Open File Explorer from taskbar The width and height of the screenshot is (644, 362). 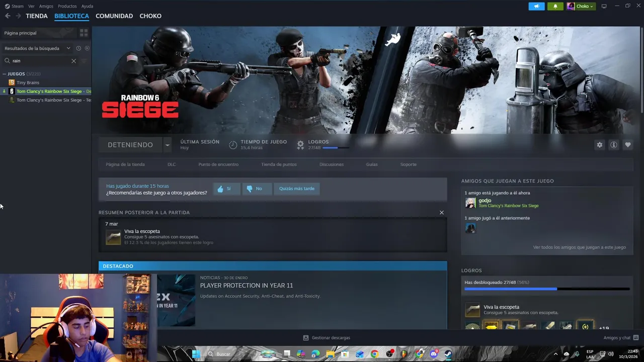point(330,354)
